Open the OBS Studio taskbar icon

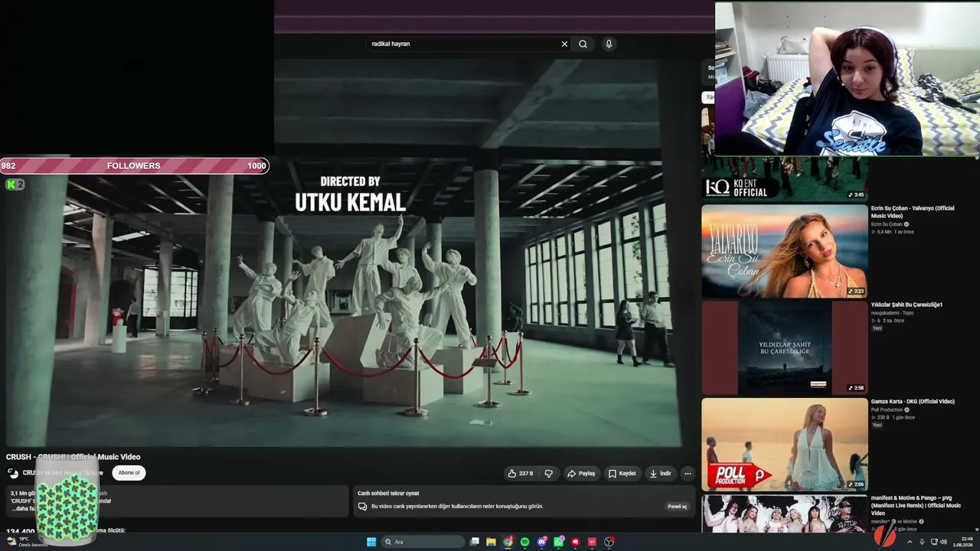point(609,542)
